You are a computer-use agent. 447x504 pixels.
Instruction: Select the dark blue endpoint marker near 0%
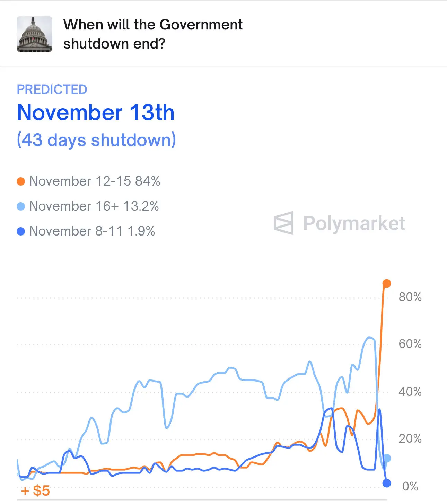[387, 483]
